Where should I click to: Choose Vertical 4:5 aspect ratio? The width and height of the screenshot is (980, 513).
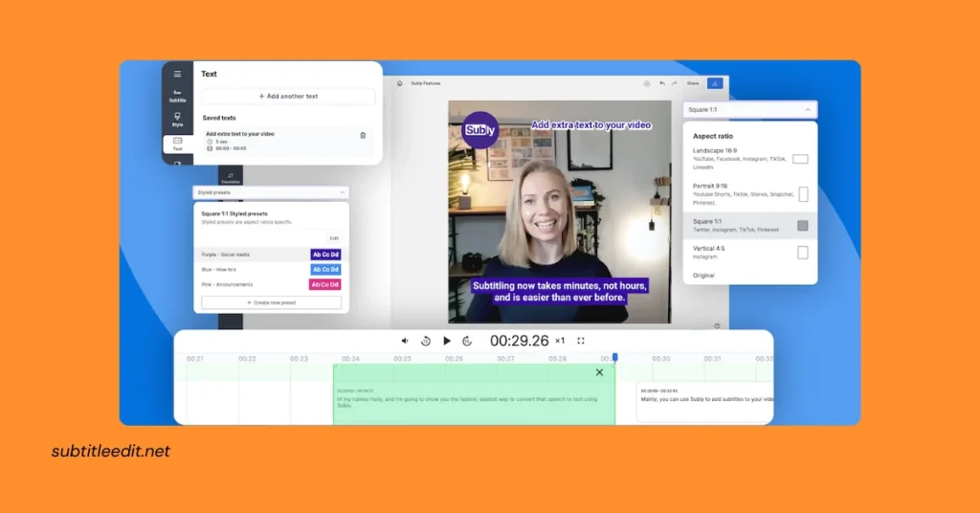point(750,253)
